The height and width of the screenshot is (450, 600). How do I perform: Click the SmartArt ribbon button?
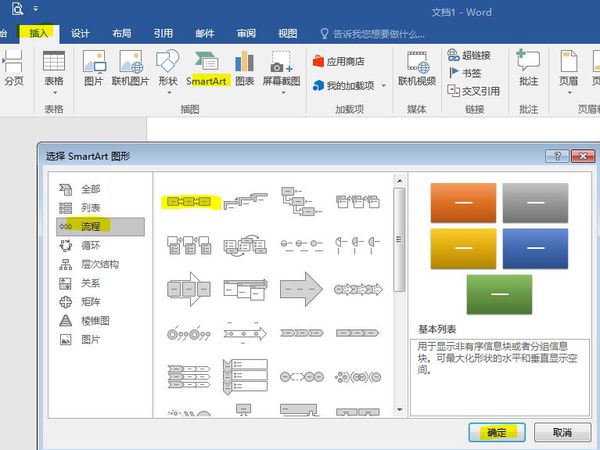tap(207, 68)
